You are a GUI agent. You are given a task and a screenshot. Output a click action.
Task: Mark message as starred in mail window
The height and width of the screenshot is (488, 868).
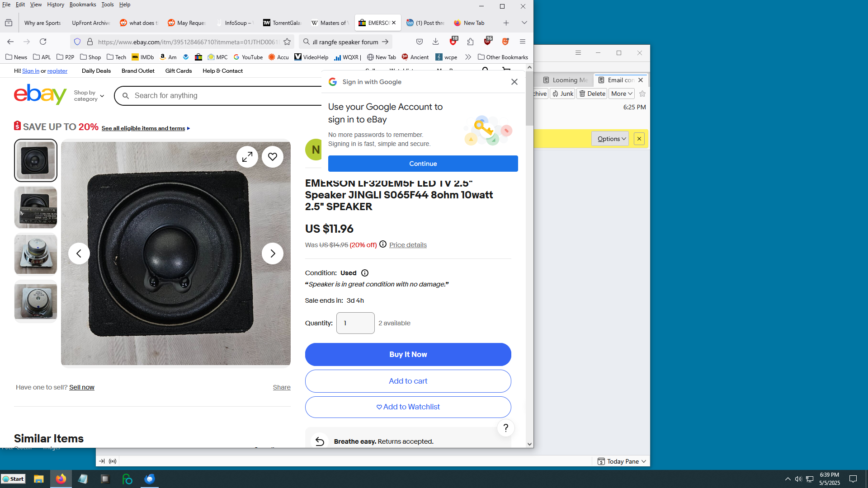pos(642,94)
